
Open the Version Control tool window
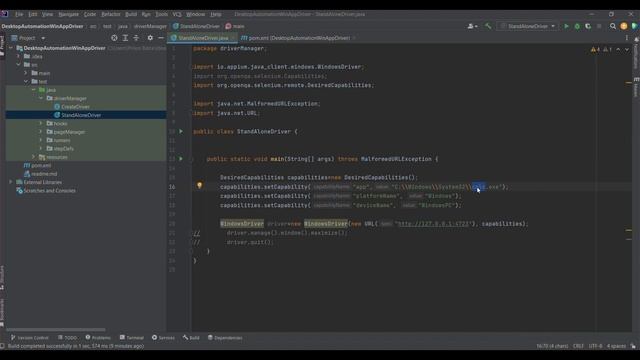pos(29,338)
